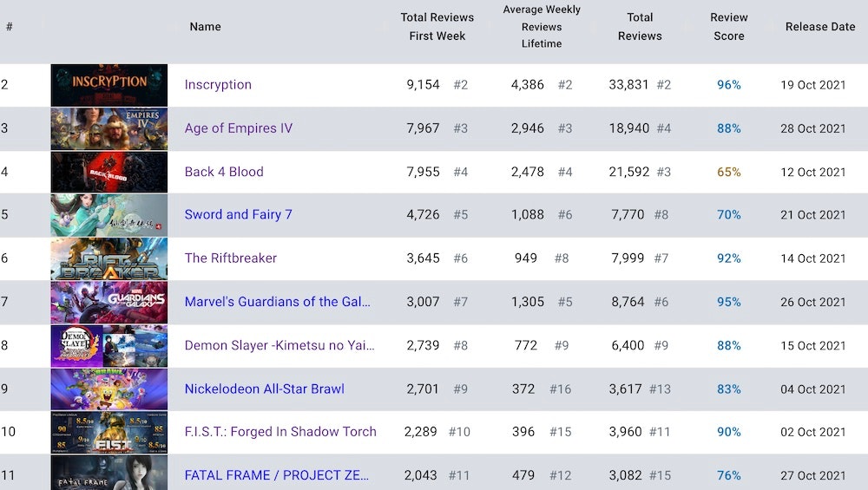The height and width of the screenshot is (490, 868).
Task: Click the Nickelodeon All-Star Brawl thumbnail
Action: [x=109, y=389]
